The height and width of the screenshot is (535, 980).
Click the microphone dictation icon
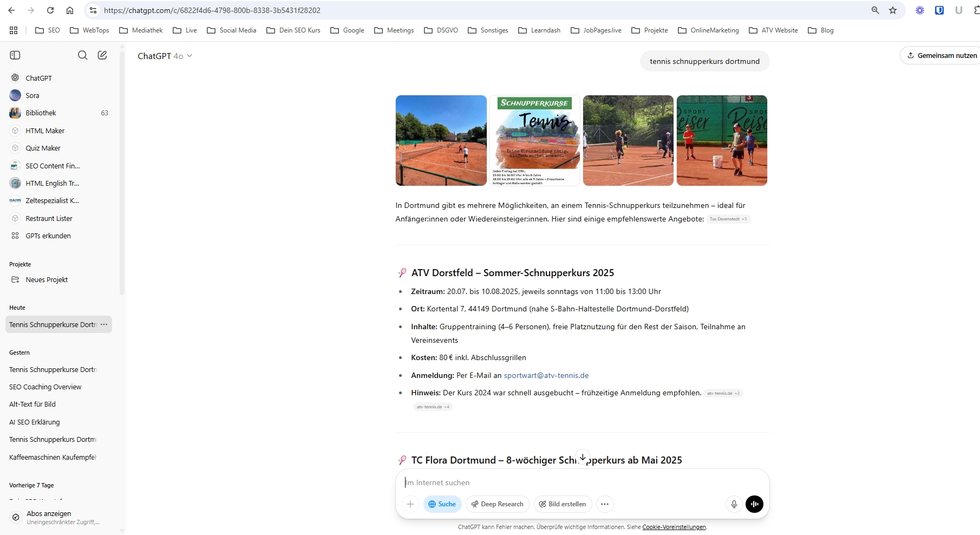pyautogui.click(x=734, y=504)
